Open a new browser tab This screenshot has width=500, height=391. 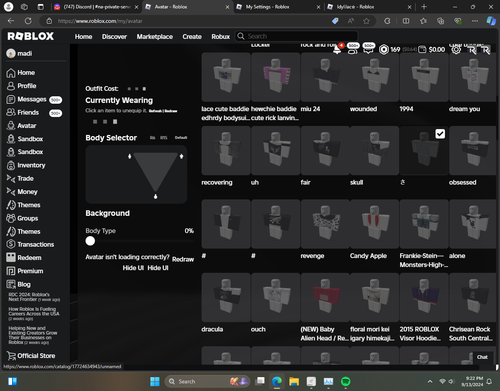click(x=424, y=7)
